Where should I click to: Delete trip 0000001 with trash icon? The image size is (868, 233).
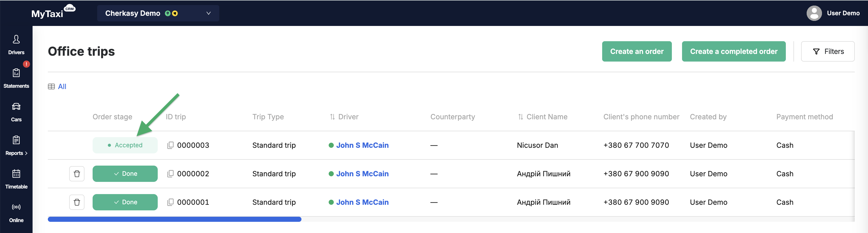(77, 202)
